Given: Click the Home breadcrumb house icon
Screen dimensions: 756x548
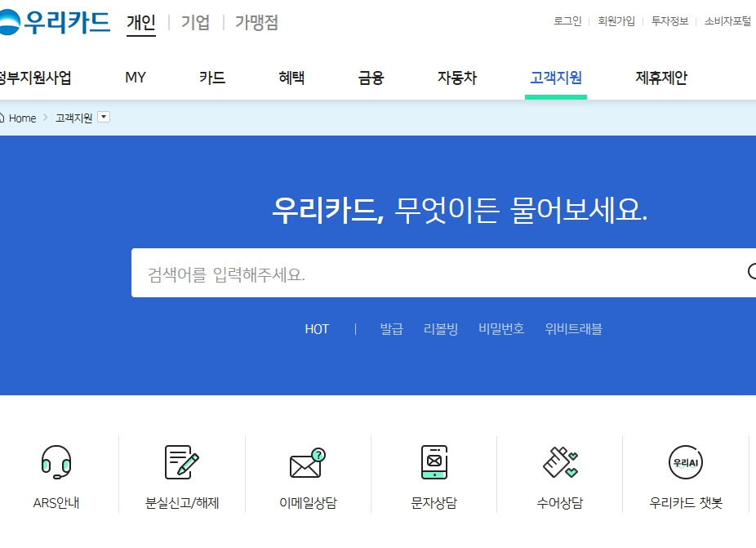Looking at the screenshot, I should pos(2,118).
